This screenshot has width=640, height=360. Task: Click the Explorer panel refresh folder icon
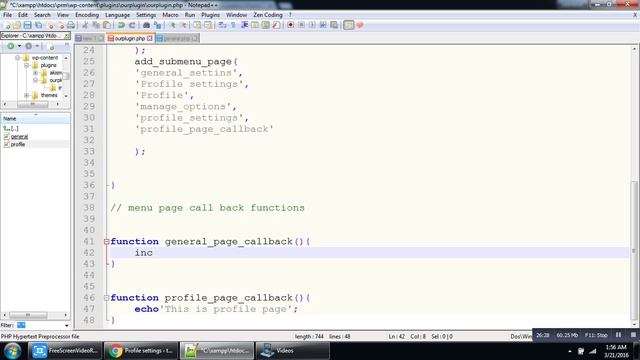click(x=51, y=47)
